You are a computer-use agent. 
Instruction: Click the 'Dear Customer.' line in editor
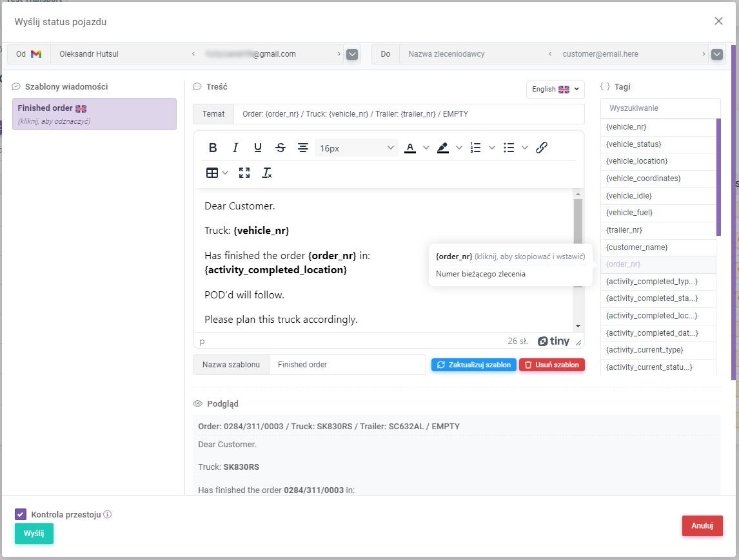coord(239,206)
